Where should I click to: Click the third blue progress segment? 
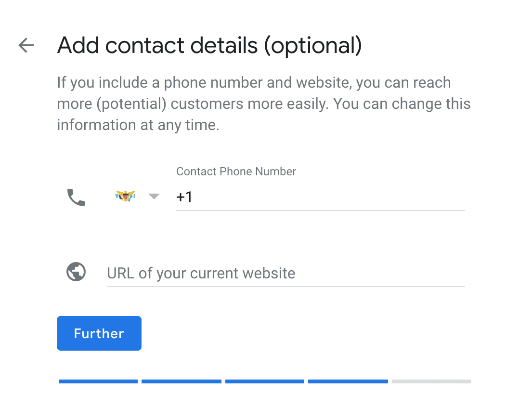pos(265,381)
